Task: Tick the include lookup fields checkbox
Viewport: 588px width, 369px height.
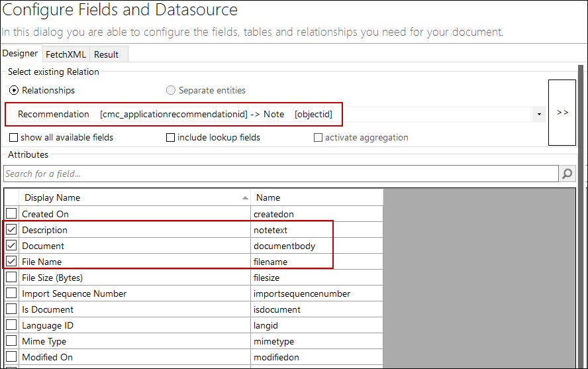Action: [x=171, y=138]
